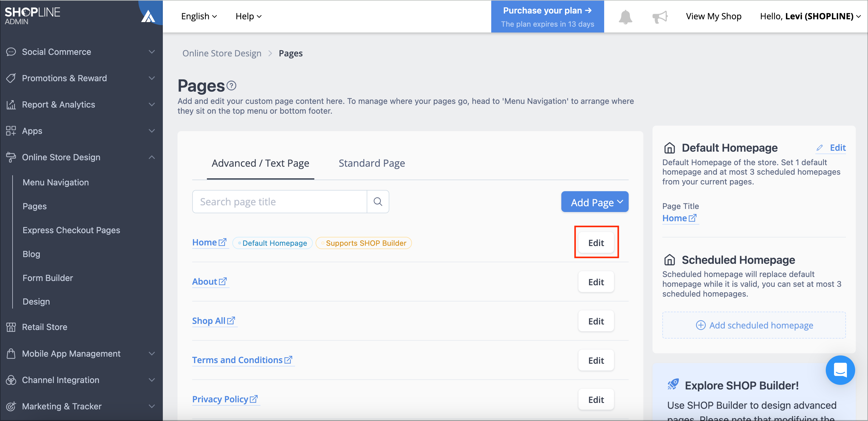
Task: Click the Add scheduled homepage button
Action: click(x=754, y=325)
